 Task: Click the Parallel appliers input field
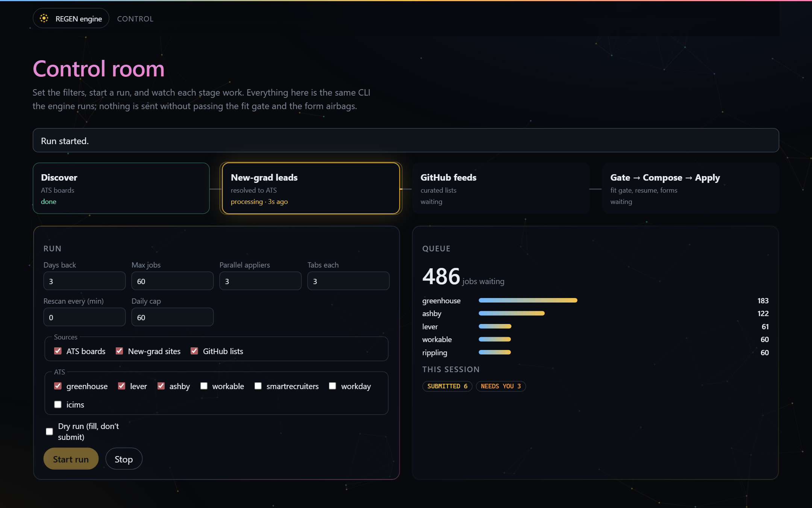click(x=261, y=281)
